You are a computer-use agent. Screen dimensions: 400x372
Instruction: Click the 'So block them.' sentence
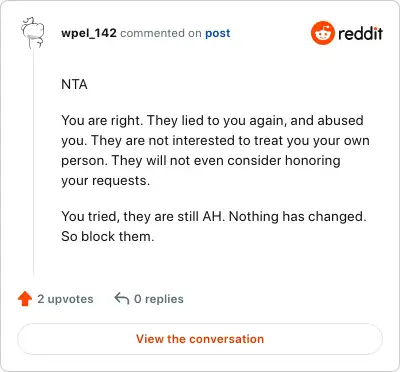[108, 236]
